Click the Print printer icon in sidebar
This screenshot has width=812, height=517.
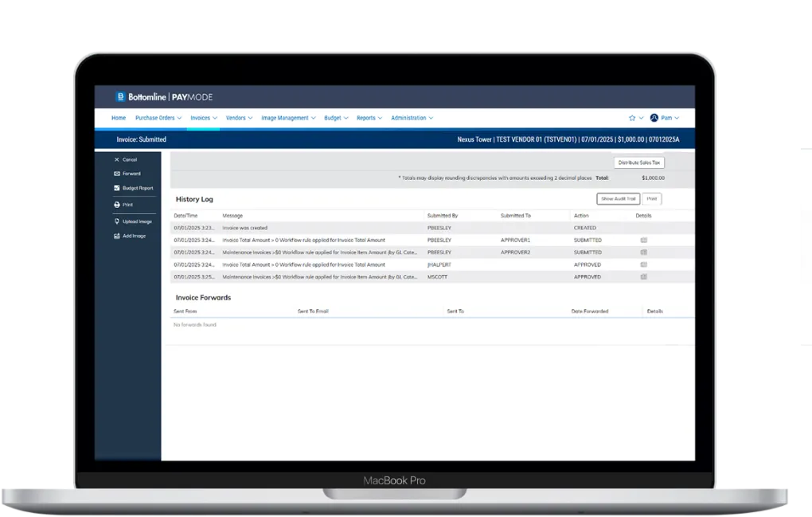coord(117,205)
